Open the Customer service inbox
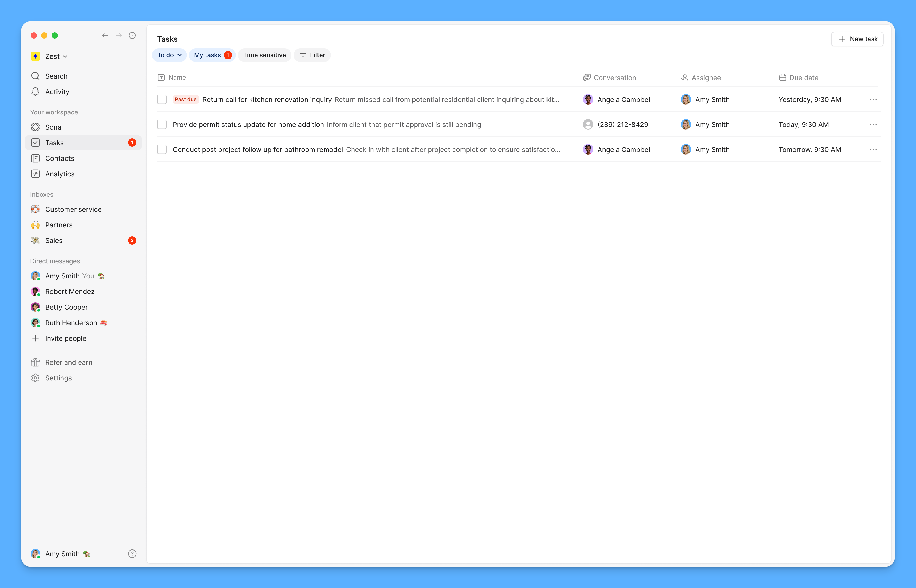Image resolution: width=916 pixels, height=588 pixels. pyautogui.click(x=83, y=209)
